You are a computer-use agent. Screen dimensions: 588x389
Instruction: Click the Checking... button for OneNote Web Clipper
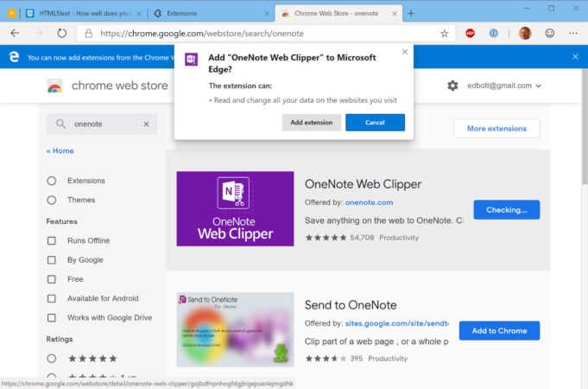click(507, 210)
